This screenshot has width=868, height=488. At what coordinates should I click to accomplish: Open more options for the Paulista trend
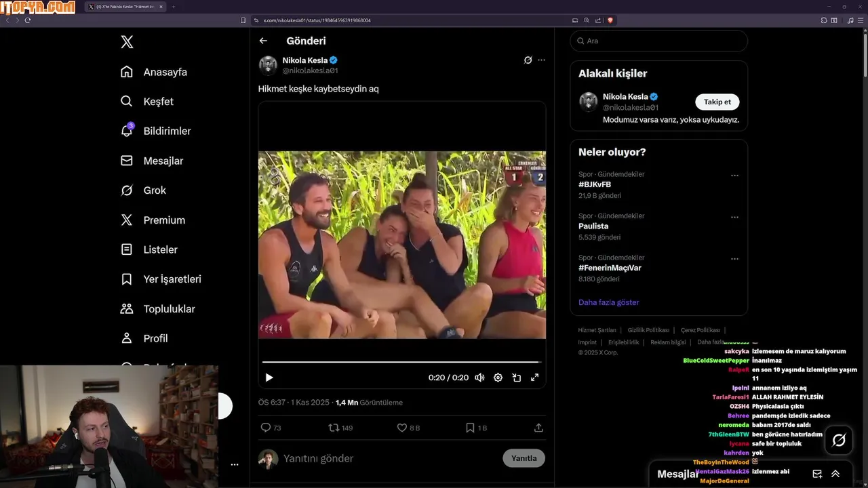click(x=734, y=218)
